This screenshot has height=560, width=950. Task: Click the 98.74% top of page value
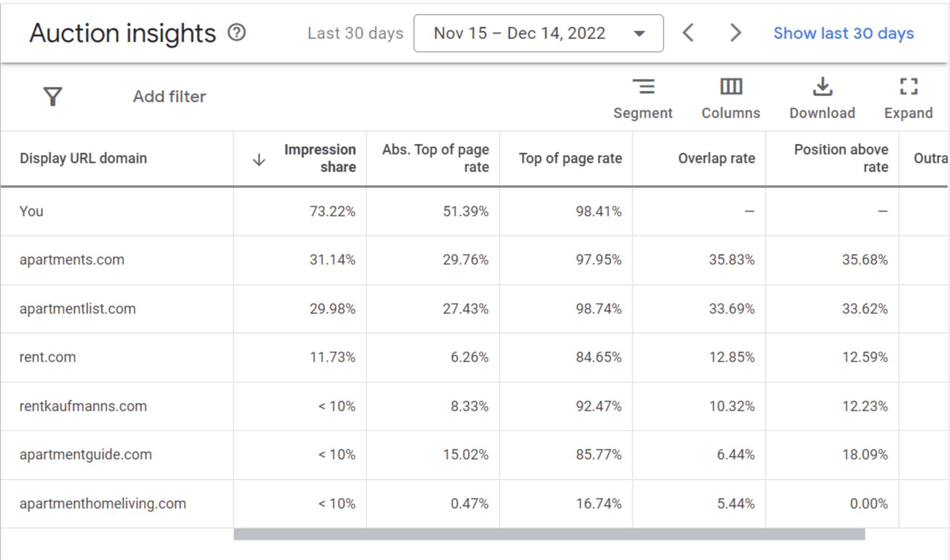click(599, 309)
